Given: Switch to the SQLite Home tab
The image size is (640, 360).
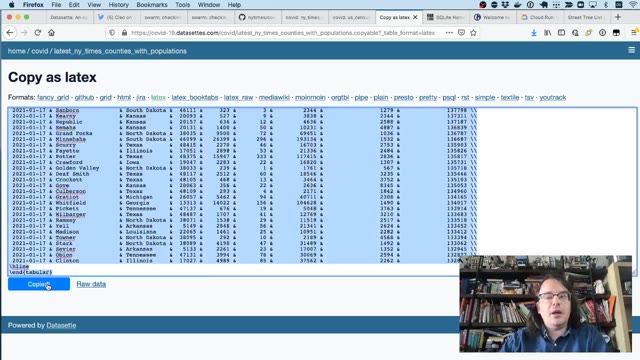Looking at the screenshot, I should click(446, 17).
